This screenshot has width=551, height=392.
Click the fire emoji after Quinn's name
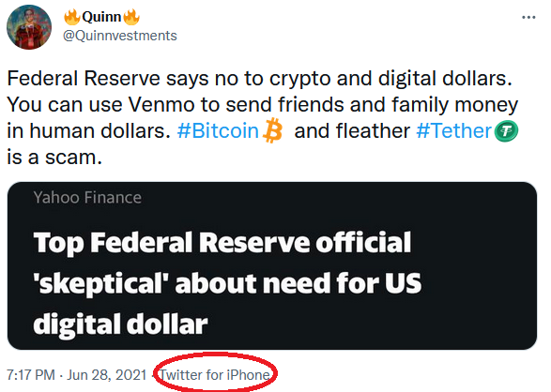tap(131, 17)
